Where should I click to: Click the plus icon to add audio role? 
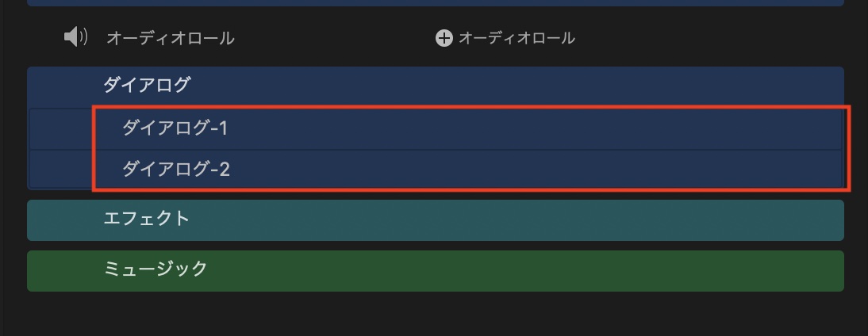point(444,38)
